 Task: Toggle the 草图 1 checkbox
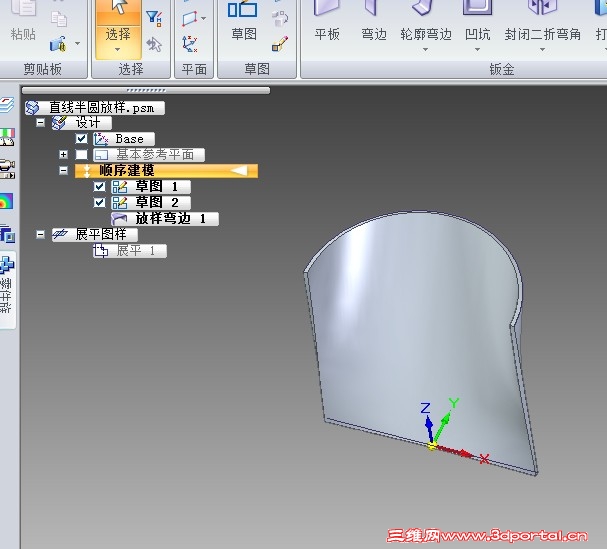click(x=99, y=187)
